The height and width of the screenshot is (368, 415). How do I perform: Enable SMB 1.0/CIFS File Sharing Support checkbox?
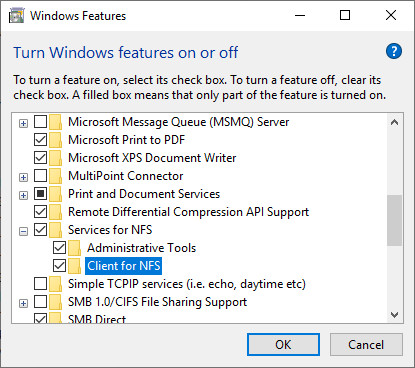pyautogui.click(x=40, y=302)
